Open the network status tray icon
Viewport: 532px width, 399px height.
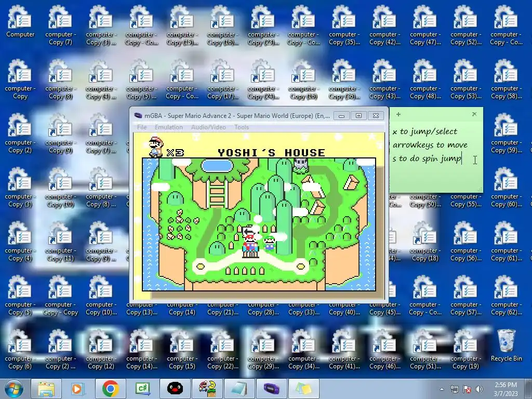pos(454,389)
